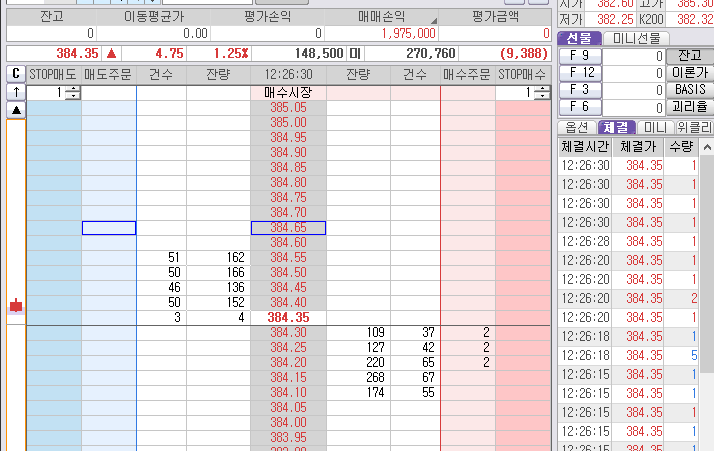Viewport: 714px width, 451px height.
Task: Click the red candlestick marker icon
Action: 16,306
